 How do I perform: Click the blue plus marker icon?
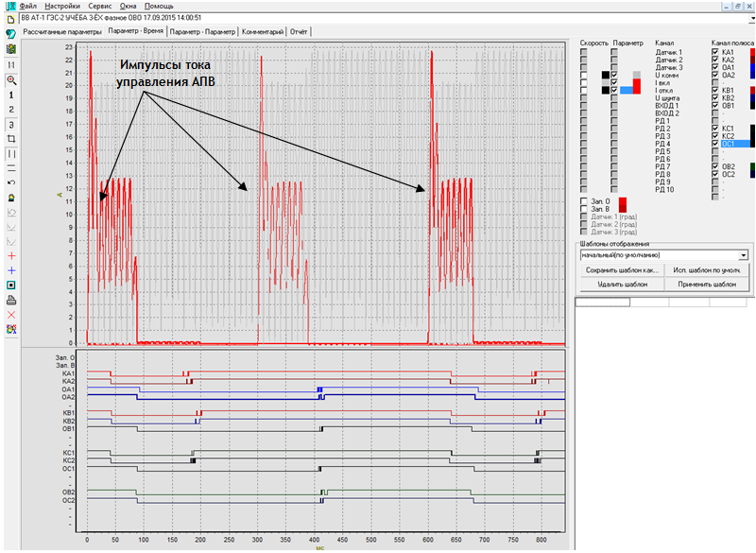(10, 270)
